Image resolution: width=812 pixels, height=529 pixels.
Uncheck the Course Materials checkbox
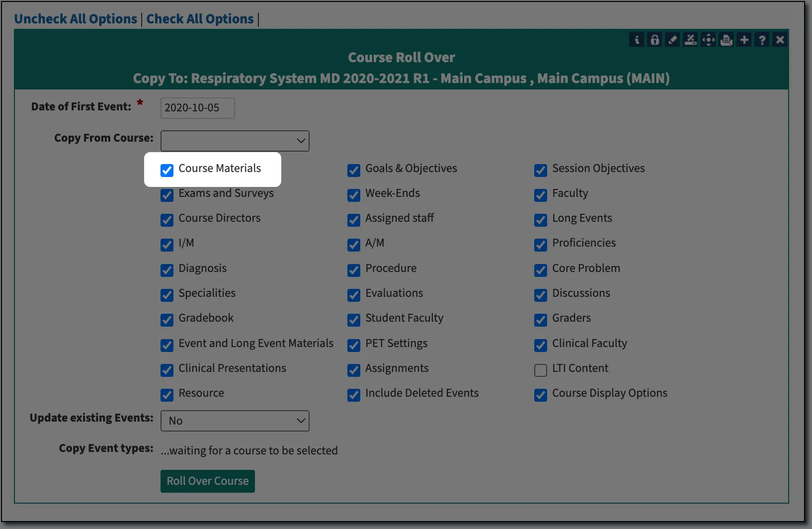(167, 170)
